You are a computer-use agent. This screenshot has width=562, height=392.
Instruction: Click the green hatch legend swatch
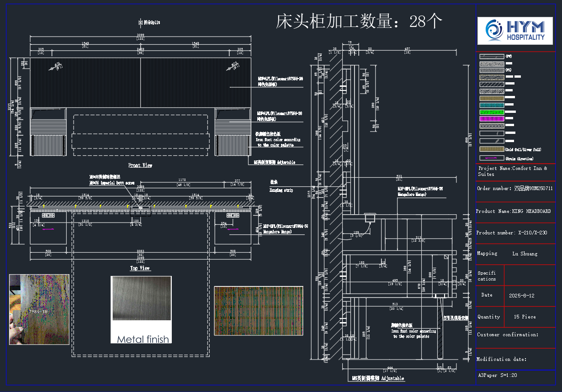pos(491,112)
